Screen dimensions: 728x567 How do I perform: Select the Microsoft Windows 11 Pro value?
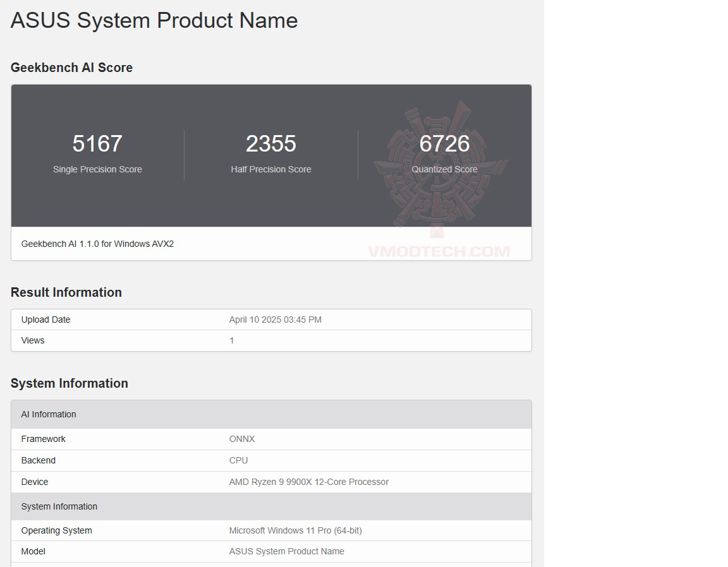(295, 530)
